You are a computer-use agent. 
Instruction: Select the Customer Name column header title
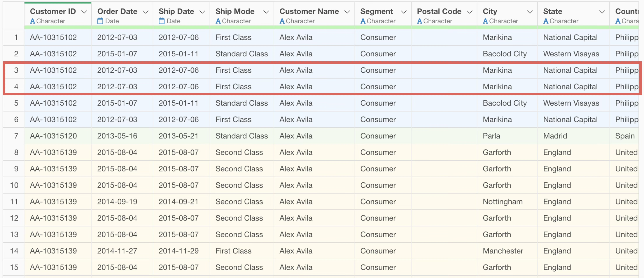pos(309,11)
